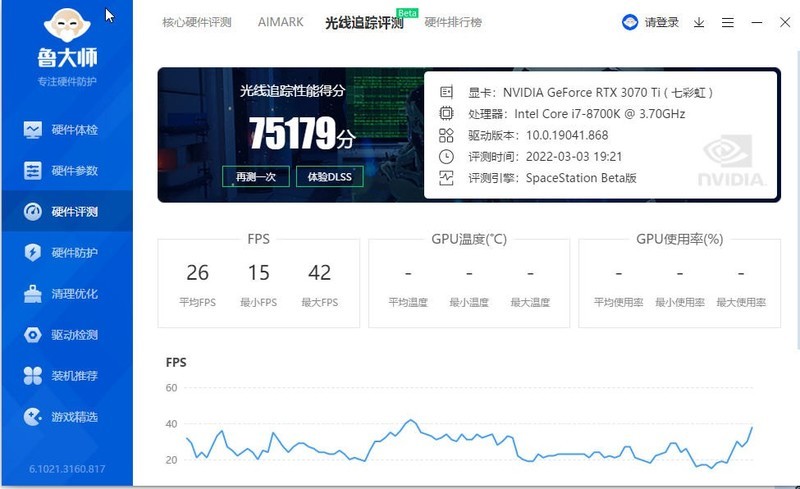Minimize the 鲁大师 window
800x489 pixels.
[757, 22]
